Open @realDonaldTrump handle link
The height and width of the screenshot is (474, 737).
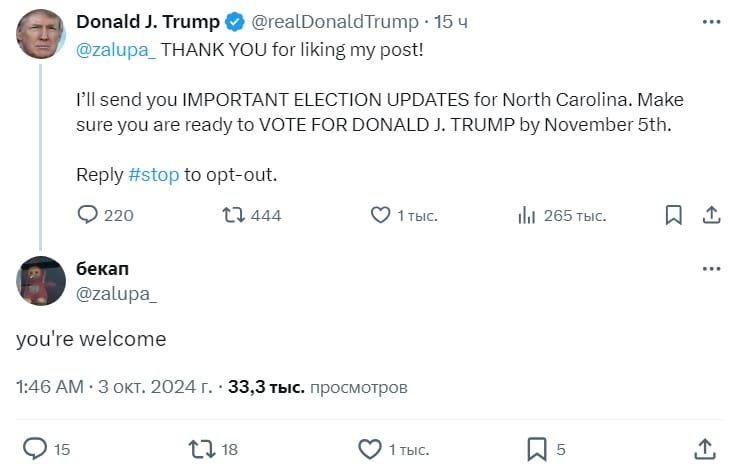[335, 22]
